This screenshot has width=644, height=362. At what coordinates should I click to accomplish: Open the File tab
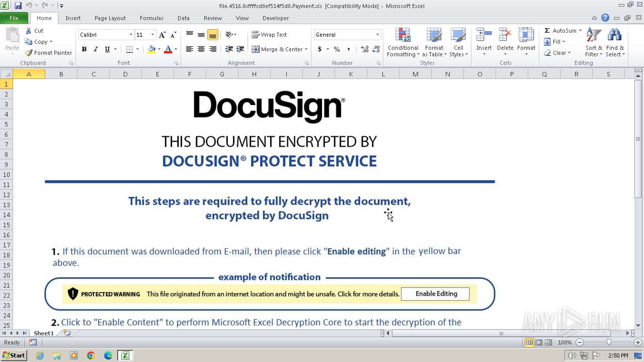pos(14,18)
